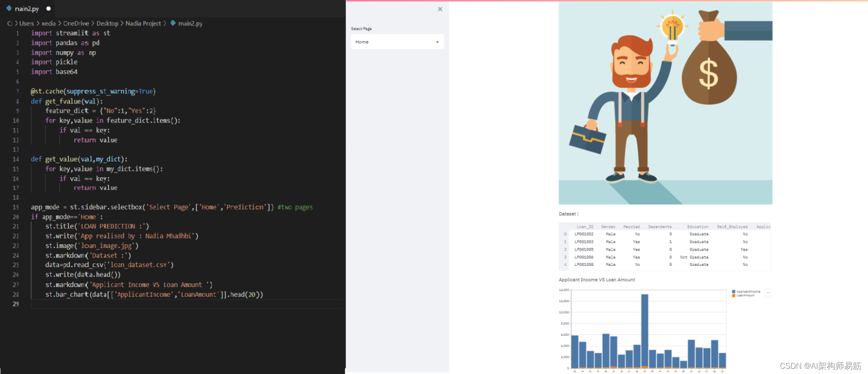The height and width of the screenshot is (374, 868).
Task: Click the unsaved-changes dot on main2.py tab
Action: point(48,9)
